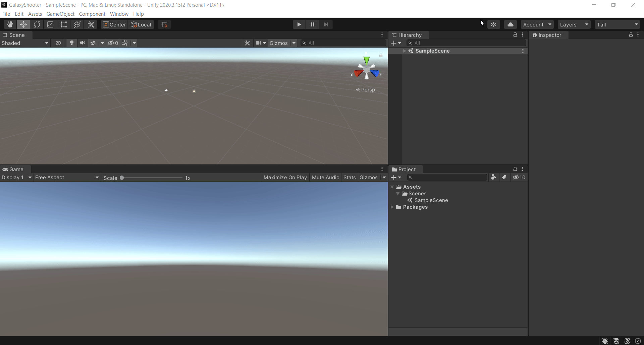Toggle 2D mode in the Scene view
The image size is (644, 345).
point(58,43)
